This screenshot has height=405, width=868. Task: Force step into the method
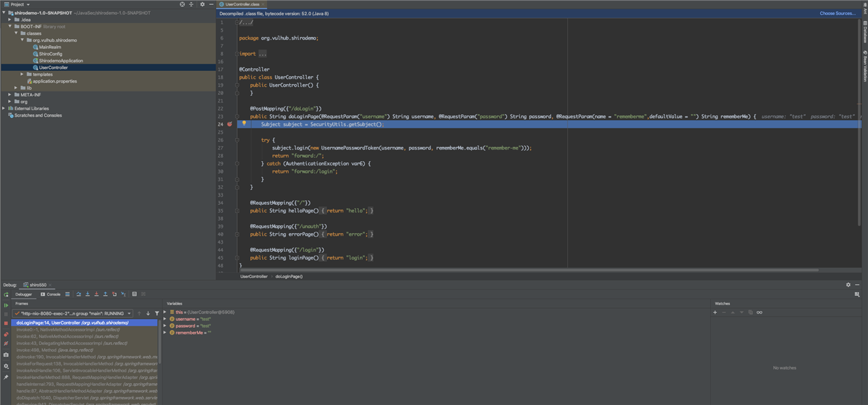[96, 294]
